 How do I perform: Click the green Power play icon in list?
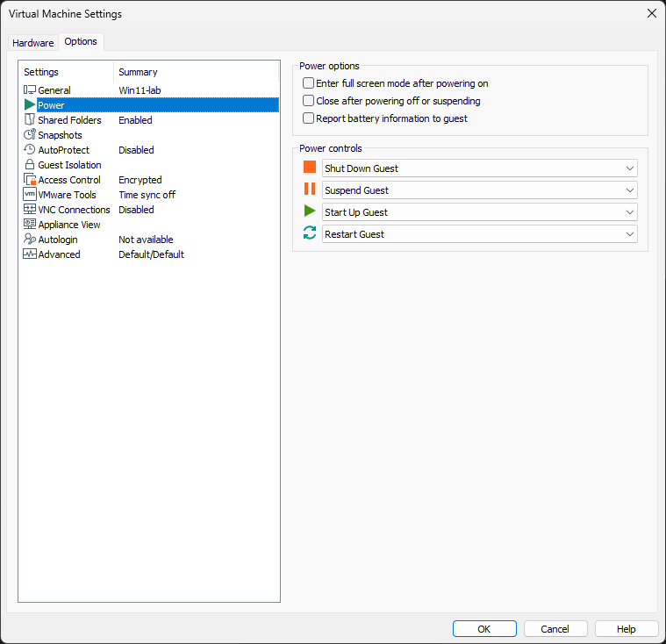[30, 104]
